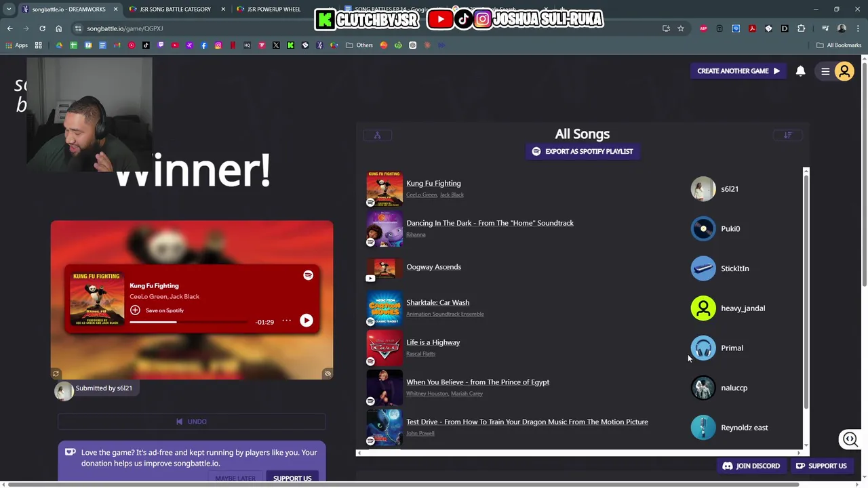Click the songs list vertical scrollbar
This screenshot has height=488, width=868.
806,291
